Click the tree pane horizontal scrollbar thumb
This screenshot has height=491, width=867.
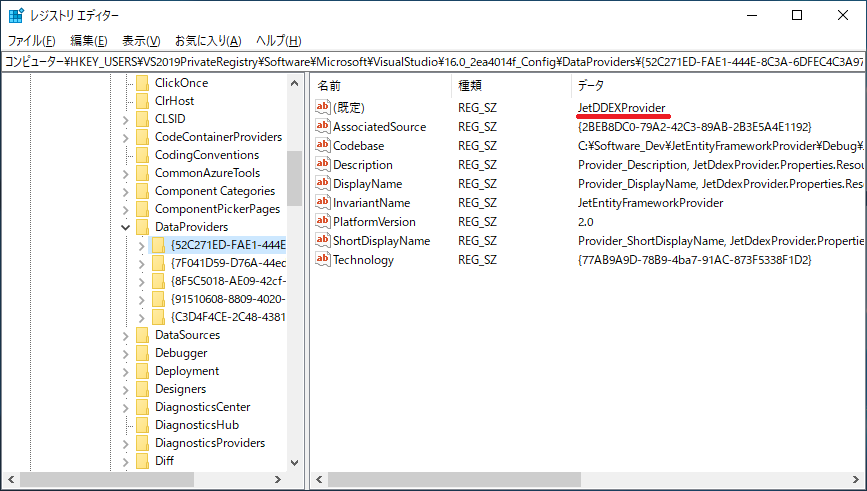pos(107,479)
